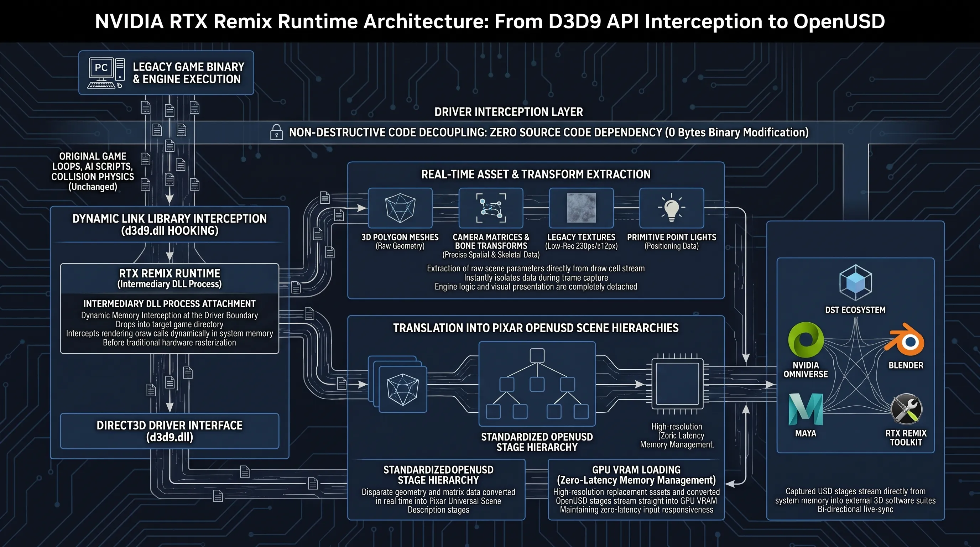Viewport: 980px width, 547px height.
Task: Click the Legacy Game Binary box
Action: pyautogui.click(x=166, y=73)
